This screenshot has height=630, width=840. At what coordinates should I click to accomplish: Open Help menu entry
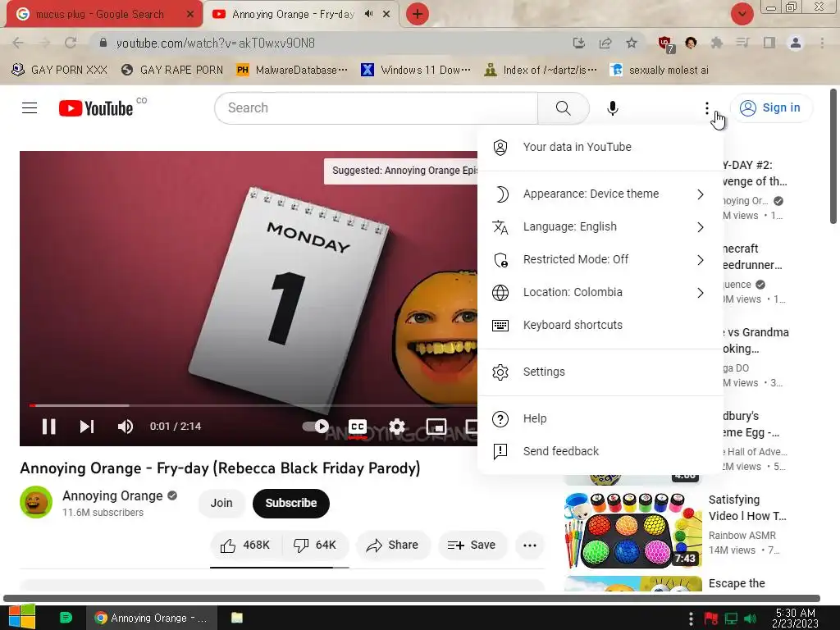point(600,418)
